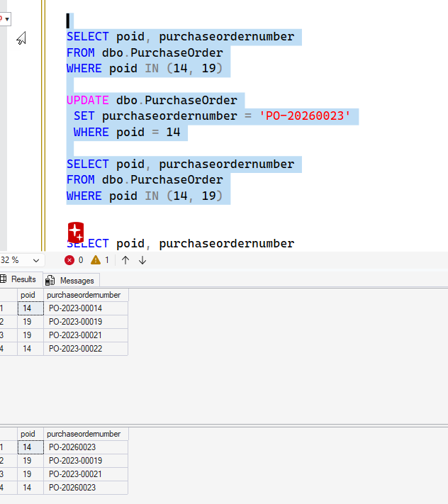Click the yellow warning count indicator

point(96,260)
